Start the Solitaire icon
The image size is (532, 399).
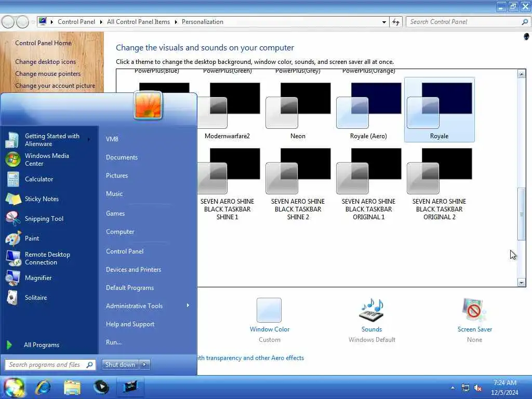[x=13, y=298]
